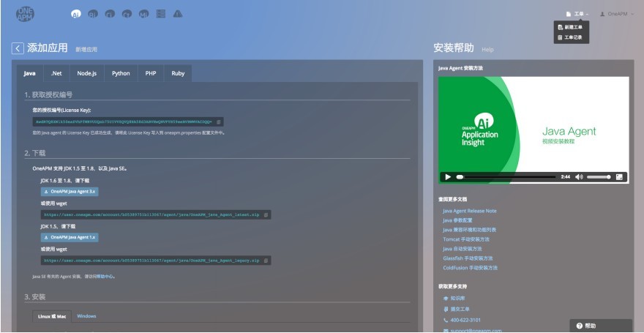644x333 pixels.
Task: Open Java Agent Release Note link
Action: click(x=469, y=211)
